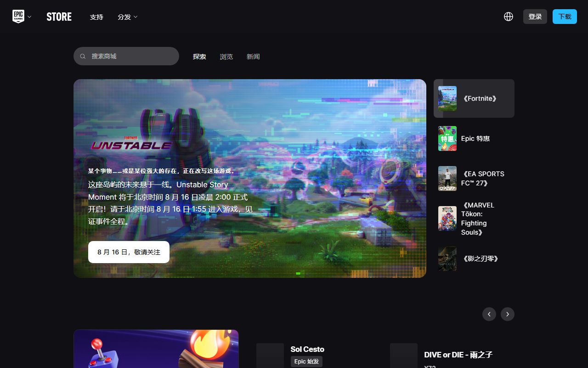588x368 pixels.
Task: Switch to the 浏览 tab
Action: [x=226, y=57]
